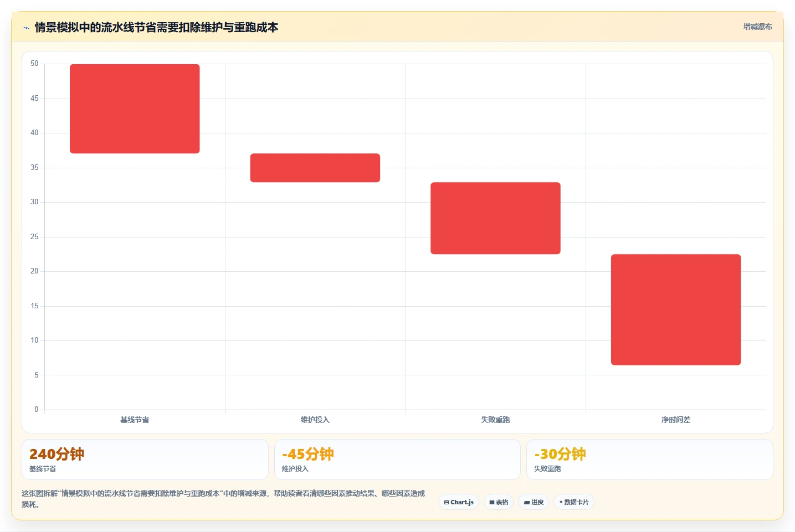Select the 基线节省 red bar
This screenshot has width=795, height=532.
pyautogui.click(x=135, y=109)
